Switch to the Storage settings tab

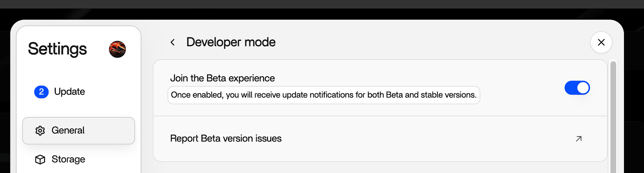(79, 159)
